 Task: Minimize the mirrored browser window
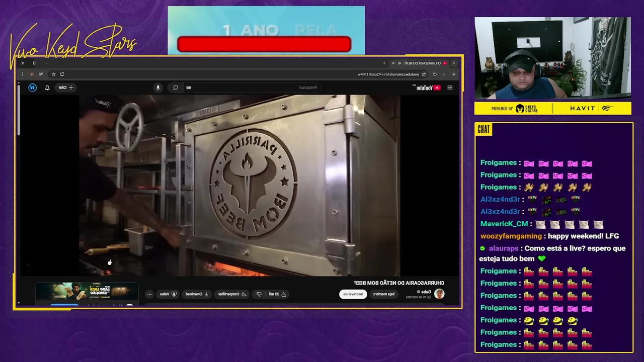coord(46,63)
